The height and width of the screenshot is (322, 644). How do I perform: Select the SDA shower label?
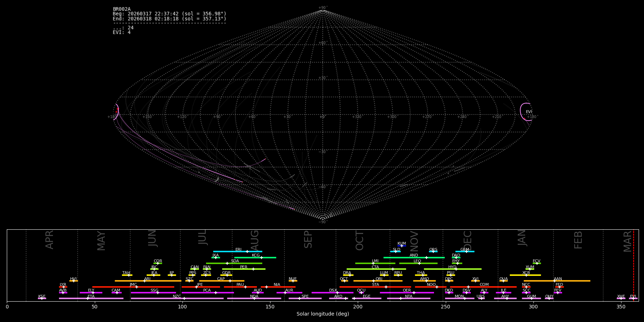pos(235,261)
